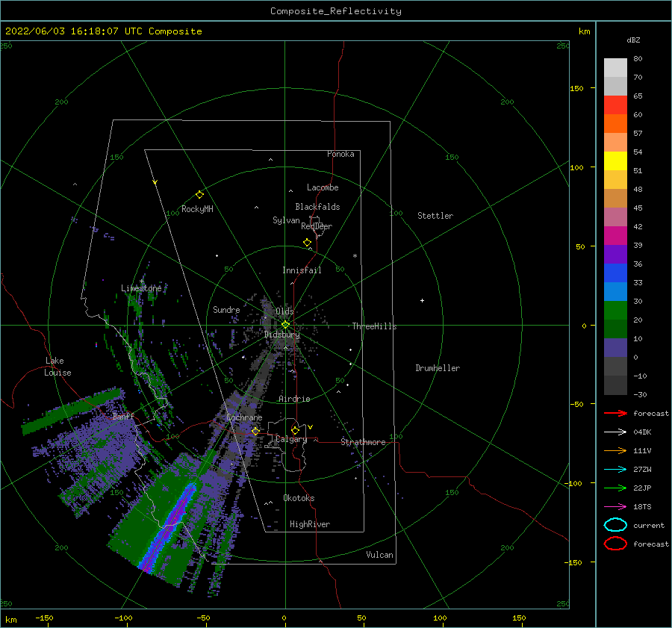Click the asterisk marker east of Innisfail

click(355, 256)
